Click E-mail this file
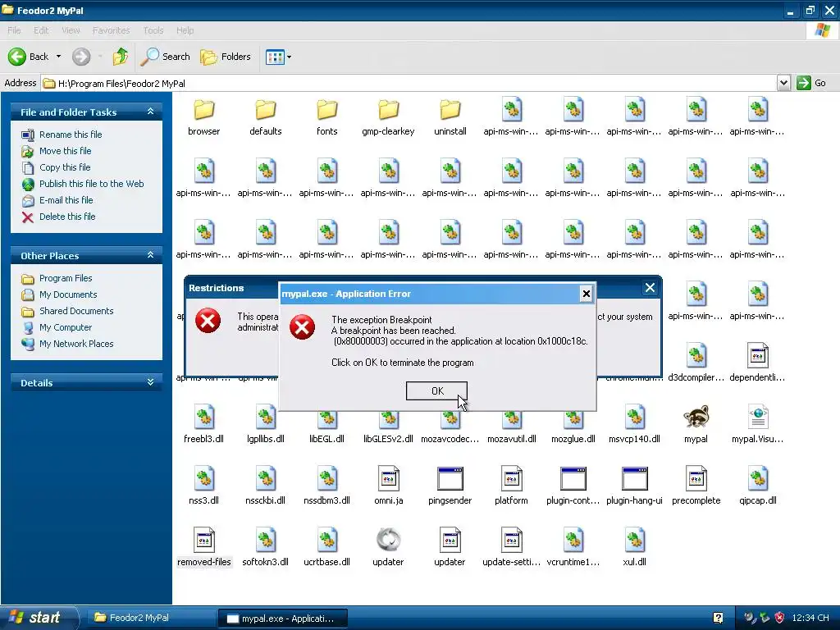Viewport: 840px width, 630px height. [x=66, y=200]
